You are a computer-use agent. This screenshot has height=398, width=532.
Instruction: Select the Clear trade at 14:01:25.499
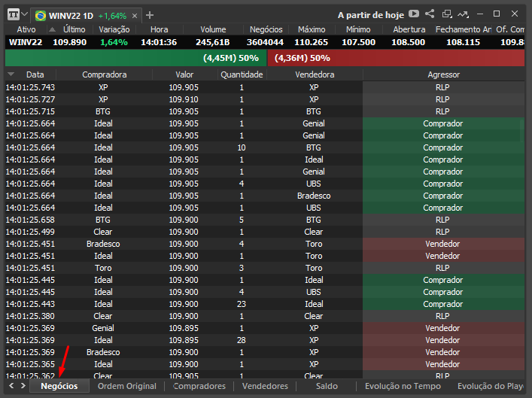pos(265,232)
